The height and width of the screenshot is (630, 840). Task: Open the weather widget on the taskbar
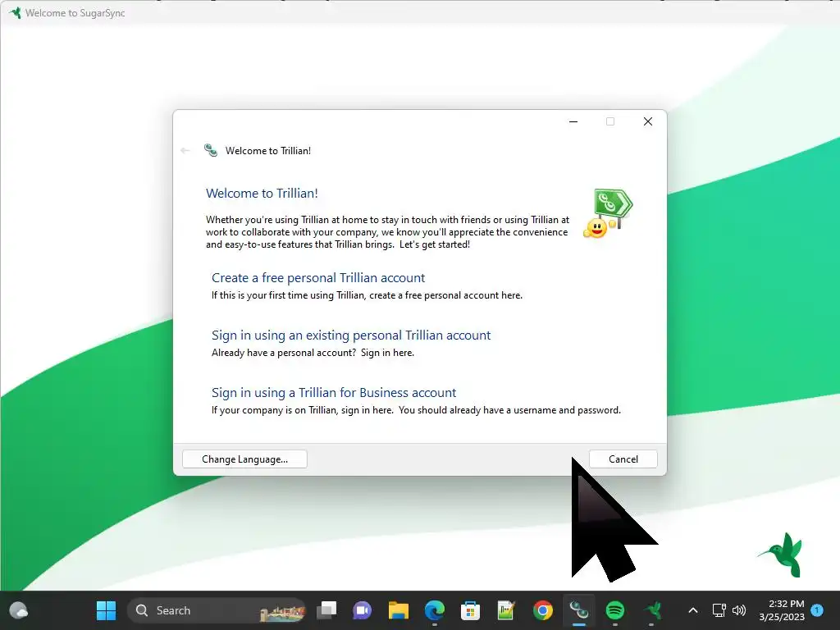click(x=19, y=610)
